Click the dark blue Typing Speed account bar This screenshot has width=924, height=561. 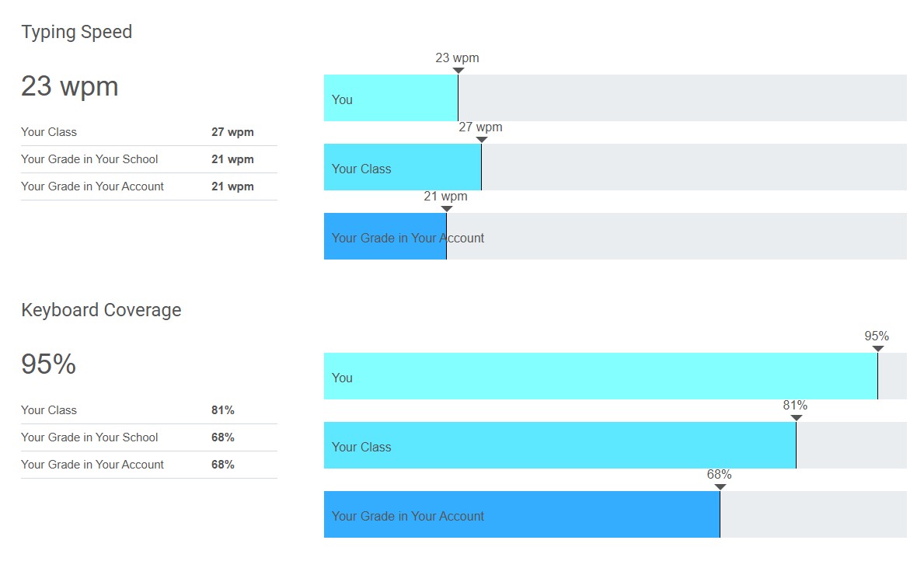tap(385, 236)
